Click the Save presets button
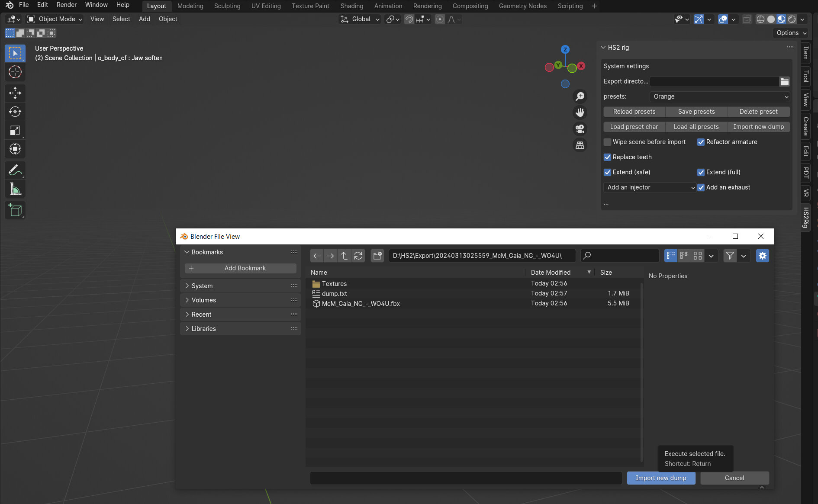 tap(696, 112)
